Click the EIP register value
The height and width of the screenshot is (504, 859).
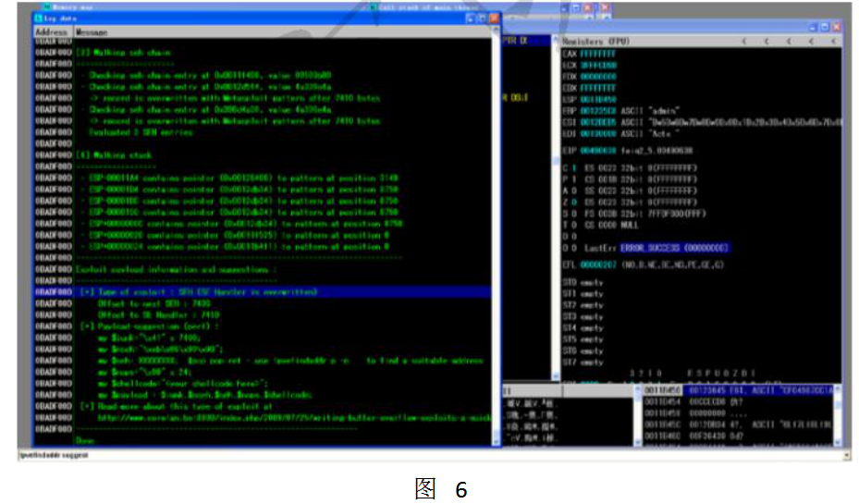pyautogui.click(x=597, y=151)
